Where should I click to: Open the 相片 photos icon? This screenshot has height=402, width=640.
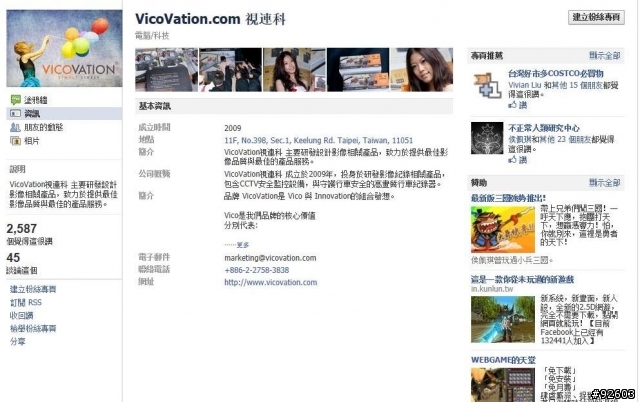tap(16, 141)
